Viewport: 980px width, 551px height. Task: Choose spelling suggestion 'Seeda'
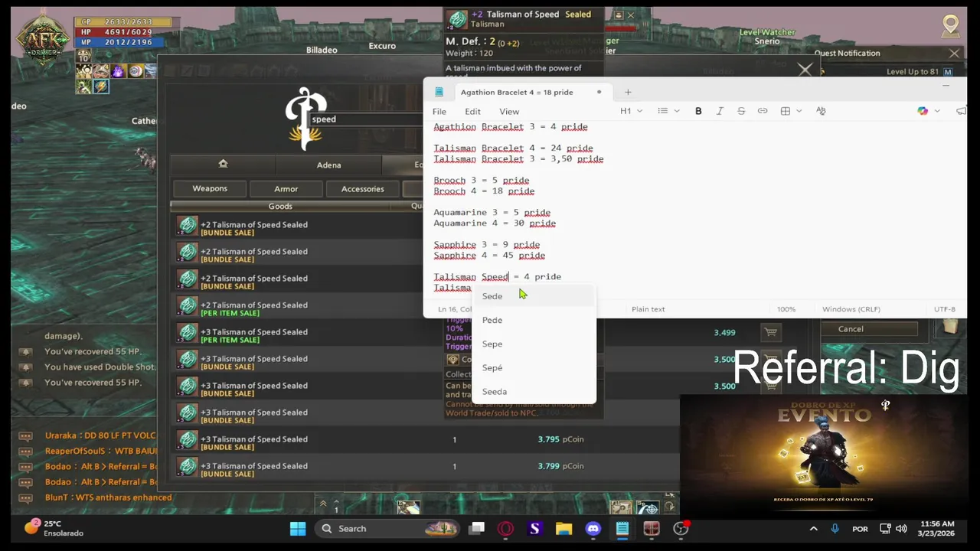click(x=534, y=391)
